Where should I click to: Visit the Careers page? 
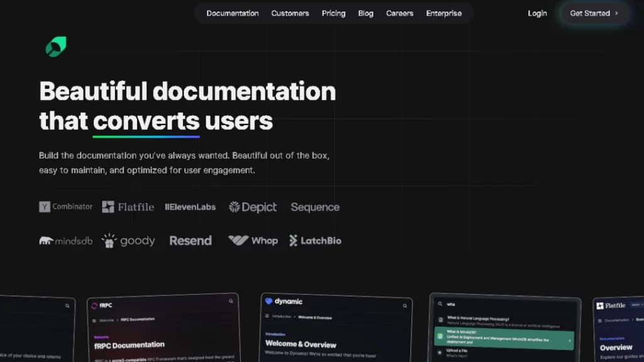coord(399,14)
